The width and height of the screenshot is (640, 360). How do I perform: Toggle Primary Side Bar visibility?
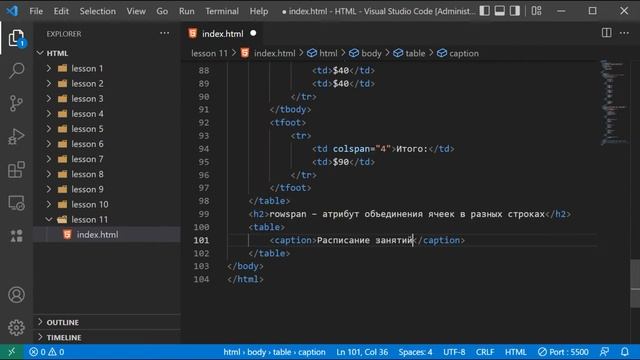click(484, 11)
